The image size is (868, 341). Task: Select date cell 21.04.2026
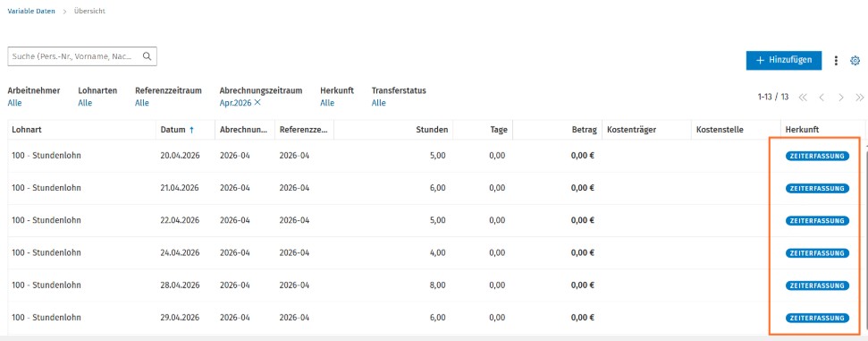coord(180,188)
